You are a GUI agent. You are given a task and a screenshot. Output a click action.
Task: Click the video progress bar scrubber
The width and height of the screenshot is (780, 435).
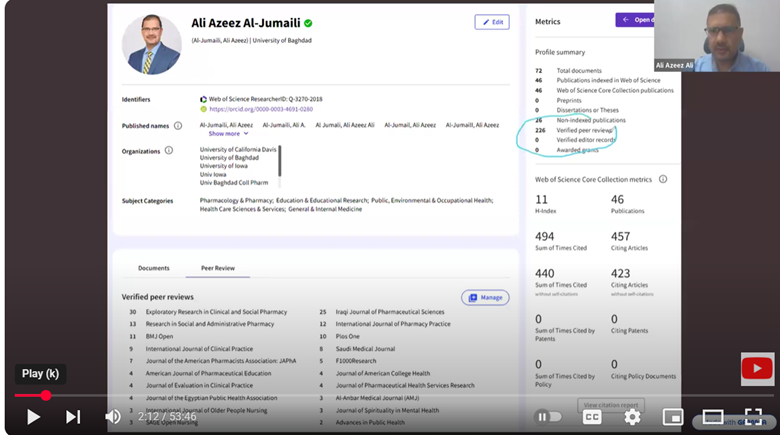[46, 396]
